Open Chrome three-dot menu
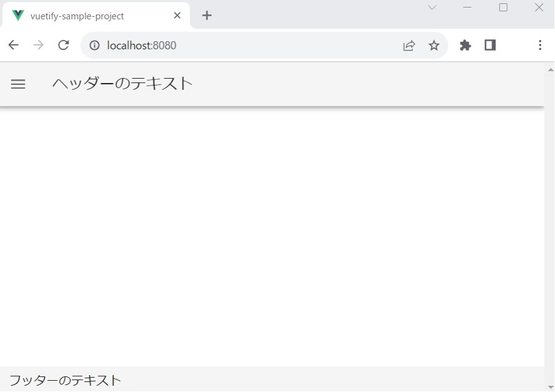The height and width of the screenshot is (392, 555). click(540, 45)
